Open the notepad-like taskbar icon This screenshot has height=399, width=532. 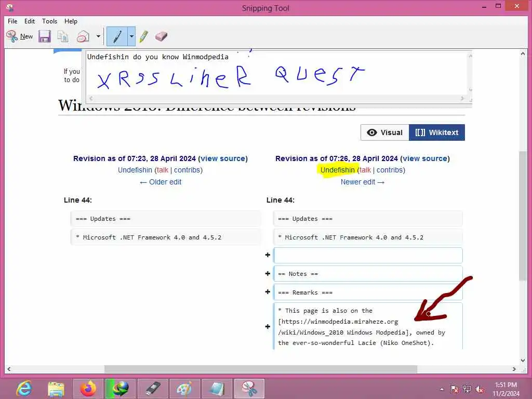[217, 389]
